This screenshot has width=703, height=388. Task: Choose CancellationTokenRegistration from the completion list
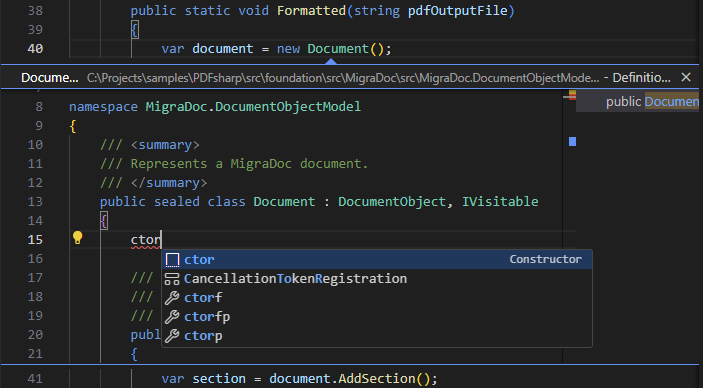pos(377,279)
